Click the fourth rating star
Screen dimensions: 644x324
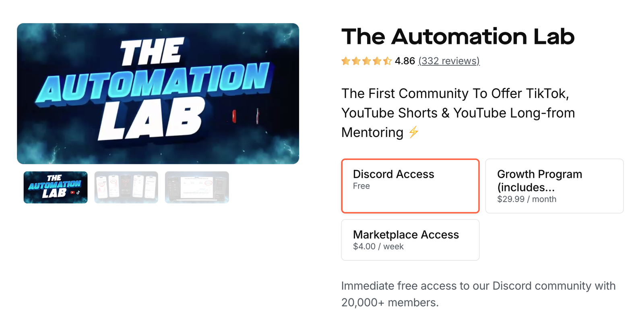[x=378, y=61]
